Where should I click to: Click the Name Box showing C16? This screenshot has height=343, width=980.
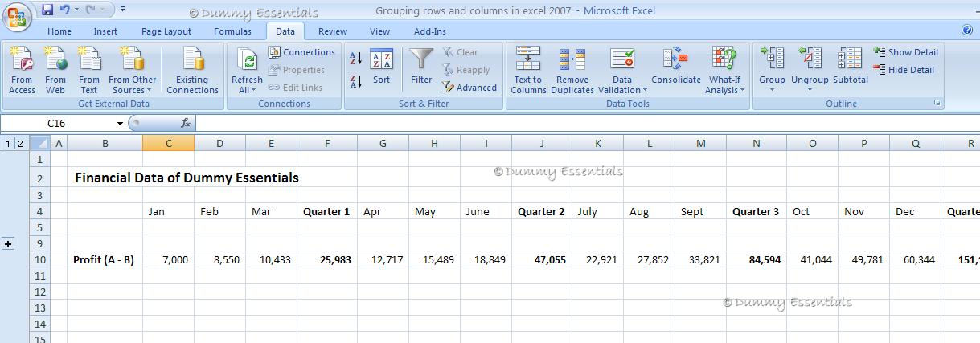[x=57, y=123]
